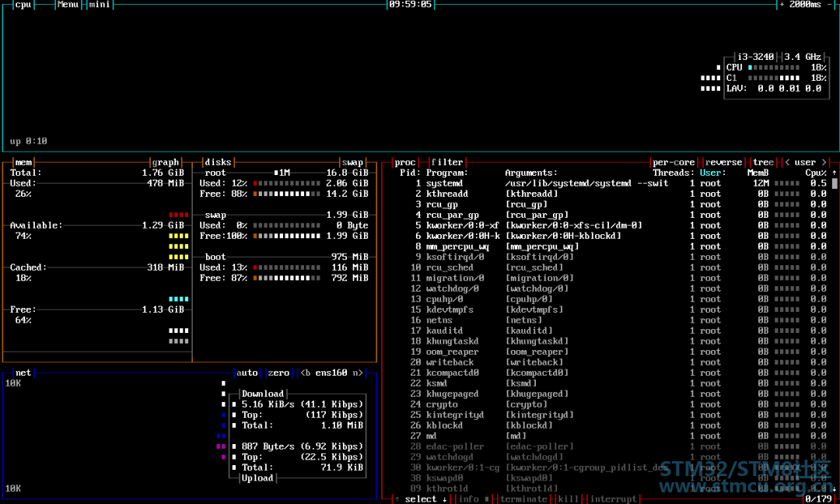Toggle reverse sorting of processes
The image size is (840, 504).
[723, 163]
